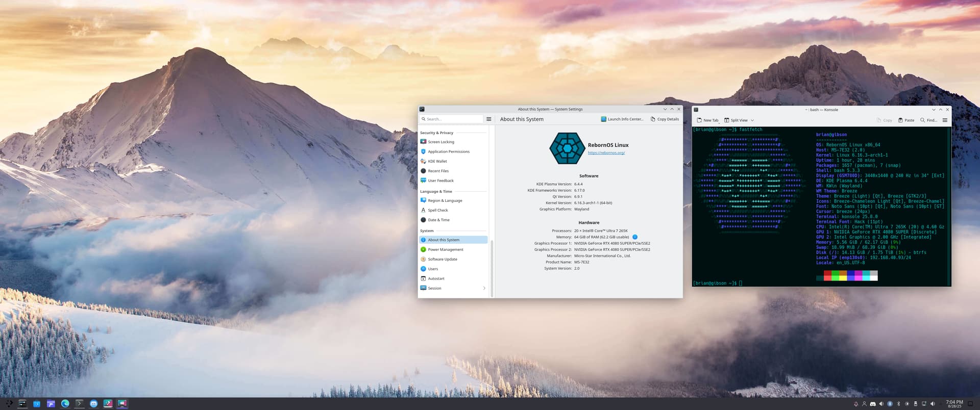Click 'Graphics Platform:' label text
The height and width of the screenshot is (410, 980).
pos(556,209)
